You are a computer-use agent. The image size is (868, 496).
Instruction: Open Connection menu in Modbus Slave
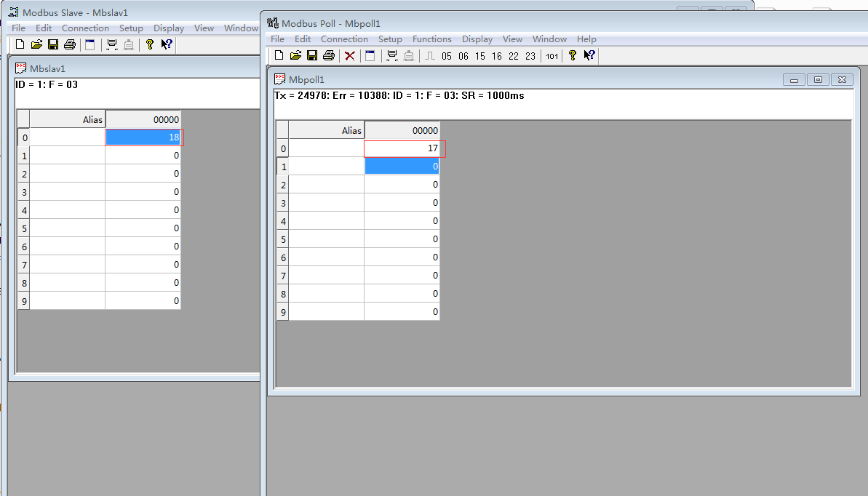tap(85, 28)
